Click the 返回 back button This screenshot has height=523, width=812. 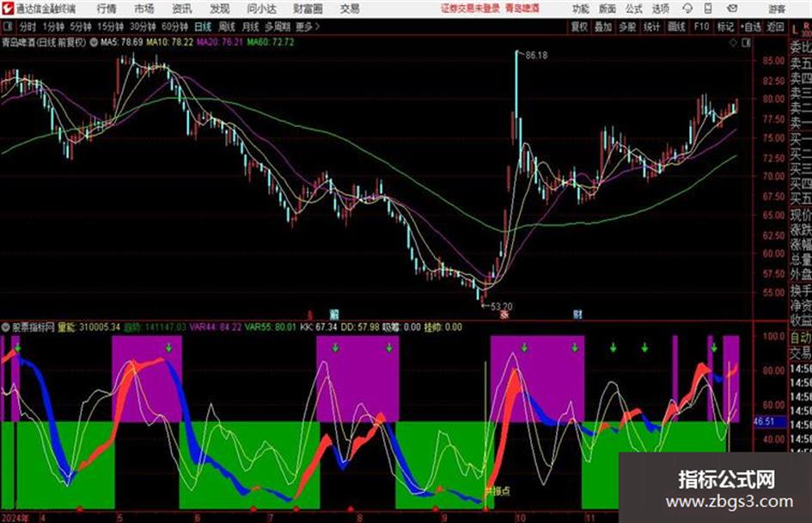(775, 27)
